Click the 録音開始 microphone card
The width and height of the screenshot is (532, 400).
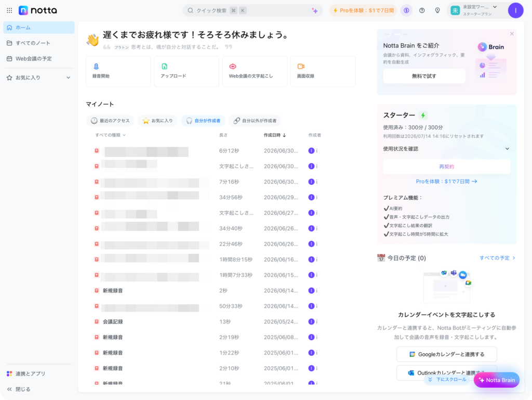click(118, 71)
